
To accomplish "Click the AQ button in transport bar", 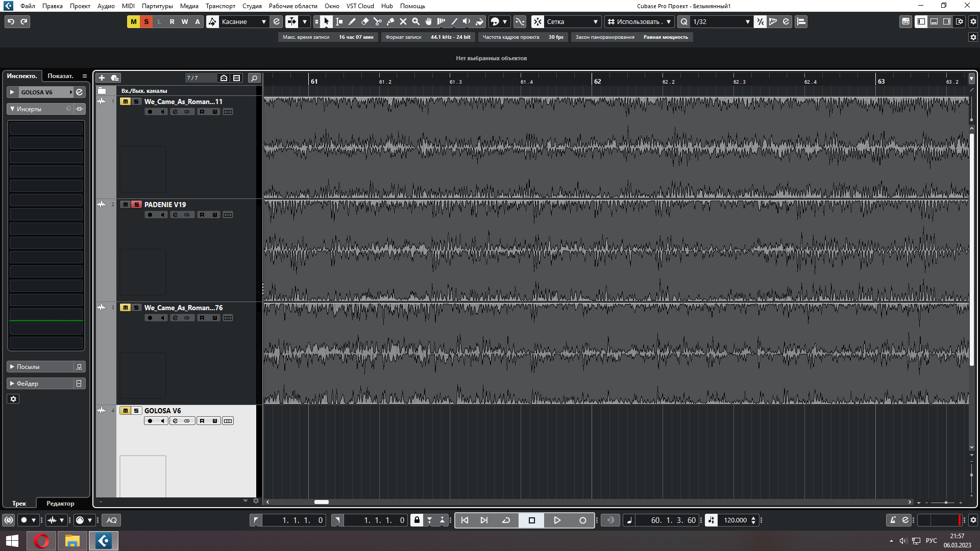I will point(111,520).
